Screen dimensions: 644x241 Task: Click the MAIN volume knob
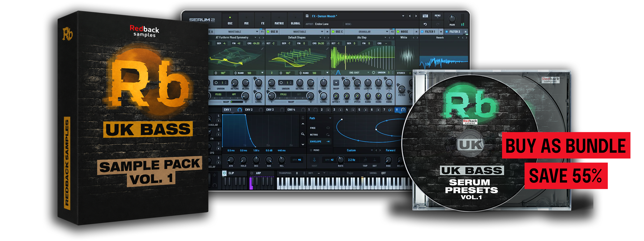tap(452, 18)
